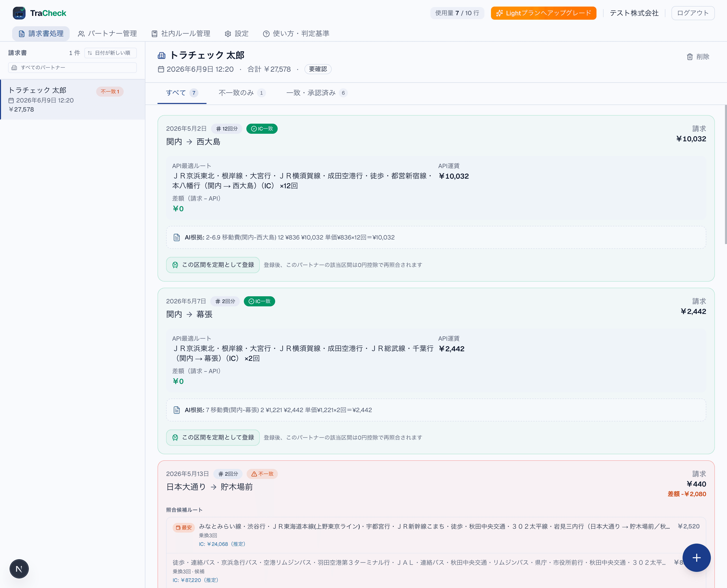This screenshot has height=588, width=727.
Task: Click the # 2回分 tag on 2026年5月13日 card
Action: pyautogui.click(x=228, y=474)
